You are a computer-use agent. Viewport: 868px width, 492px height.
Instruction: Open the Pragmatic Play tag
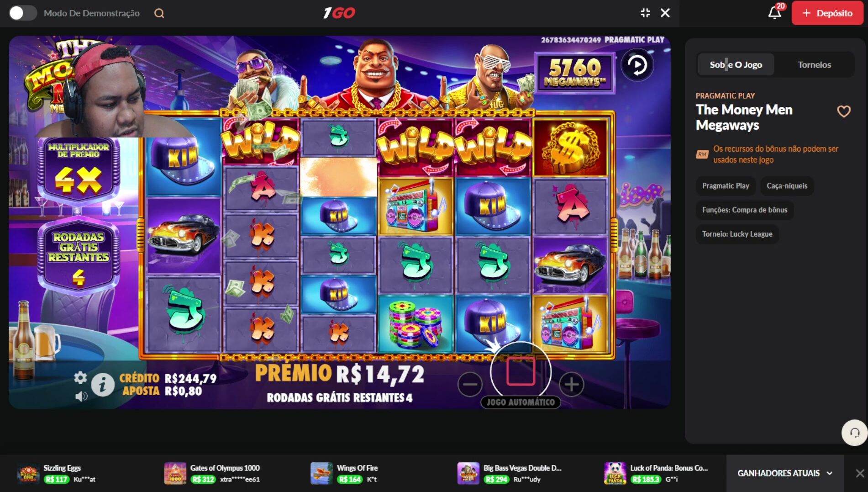click(726, 186)
